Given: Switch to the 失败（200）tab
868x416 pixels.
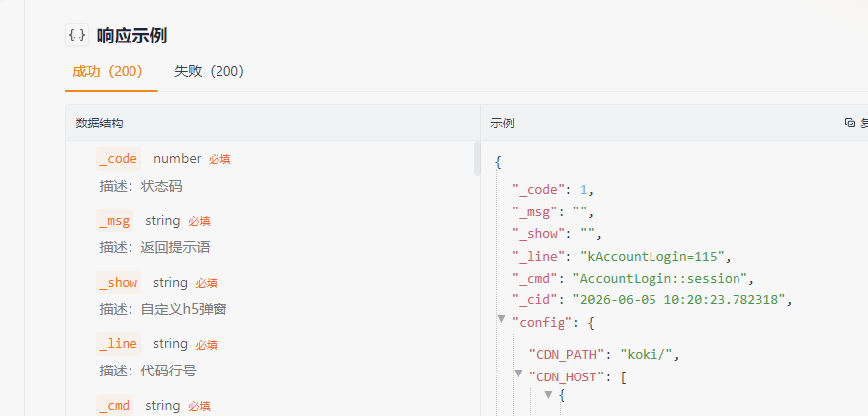Looking at the screenshot, I should 210,71.
